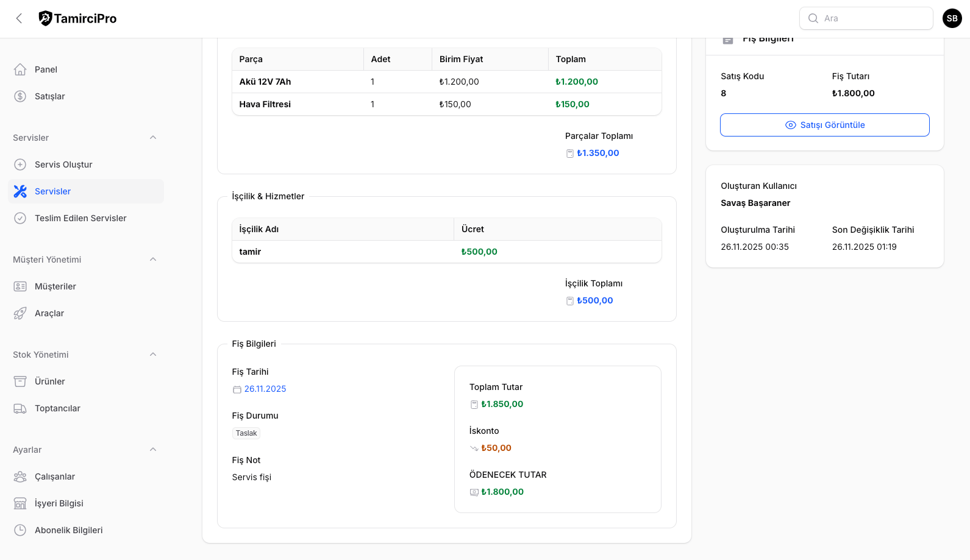The width and height of the screenshot is (970, 560).
Task: Go to Müşteriler in sidebar
Action: click(x=55, y=286)
